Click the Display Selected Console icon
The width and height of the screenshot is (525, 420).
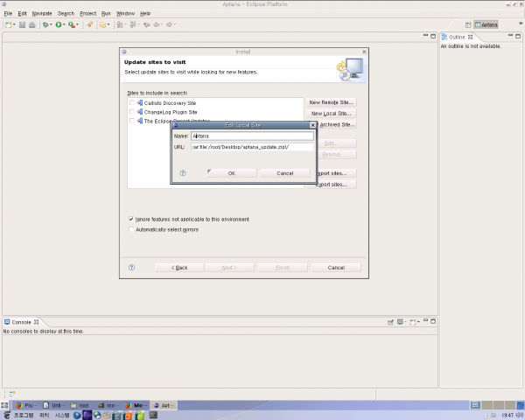[x=400, y=322]
